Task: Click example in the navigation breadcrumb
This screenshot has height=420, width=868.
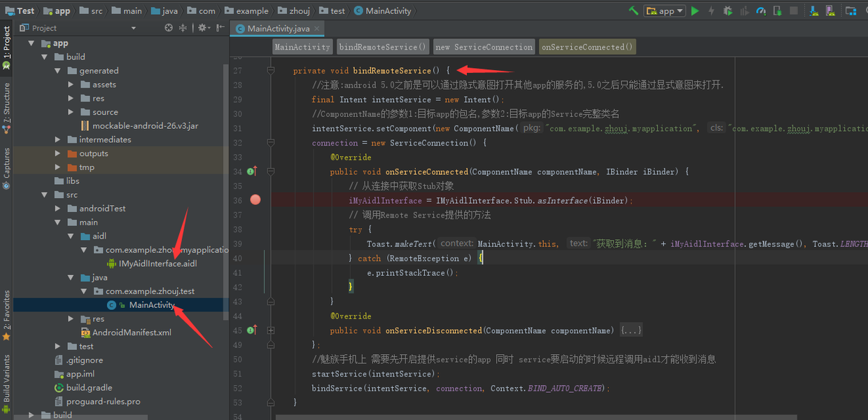Action: 246,10
